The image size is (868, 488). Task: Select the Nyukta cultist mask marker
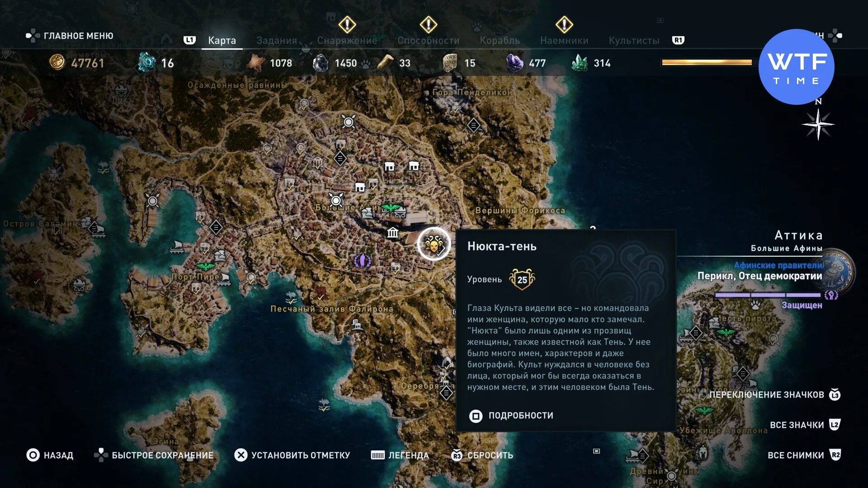click(434, 244)
